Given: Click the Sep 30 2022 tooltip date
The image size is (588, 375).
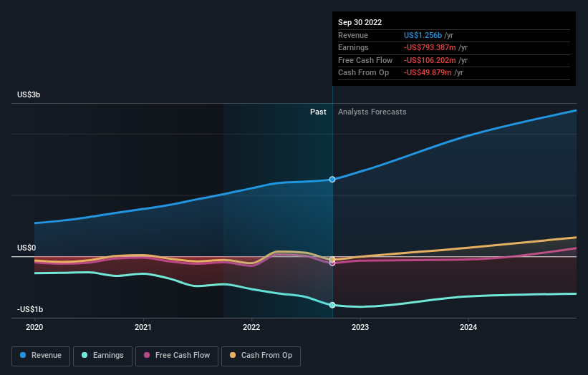Looking at the screenshot, I should [360, 22].
